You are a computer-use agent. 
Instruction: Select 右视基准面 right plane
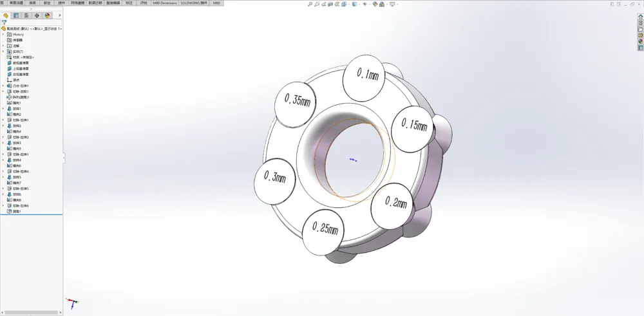18,75
